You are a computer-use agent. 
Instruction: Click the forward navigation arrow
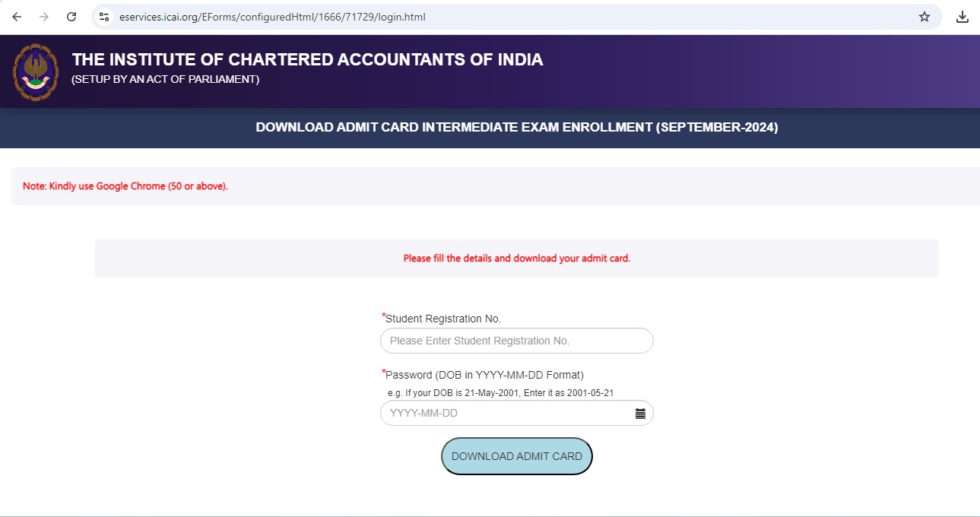pyautogui.click(x=44, y=16)
